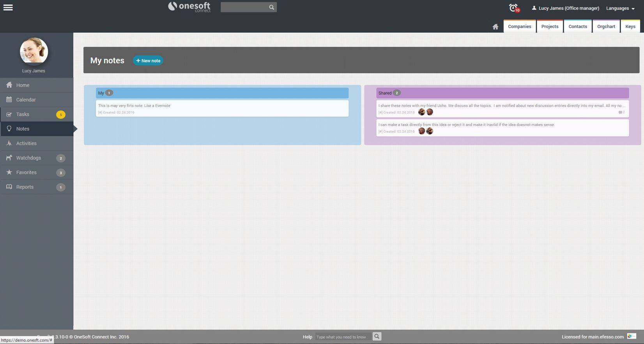Go to the top navigation home icon
644x344 pixels.
(495, 27)
